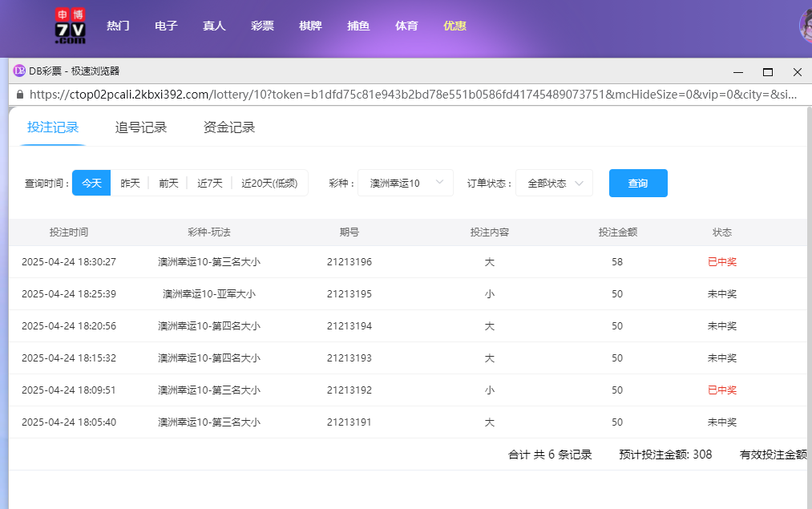
Task: Click the blue 查询 search button
Action: (x=638, y=183)
